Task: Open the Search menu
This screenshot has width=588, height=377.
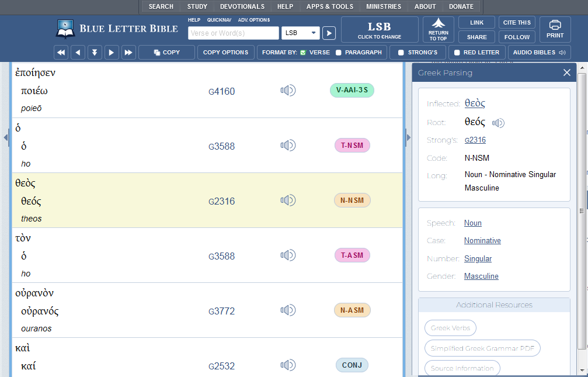Action: pyautogui.click(x=161, y=7)
